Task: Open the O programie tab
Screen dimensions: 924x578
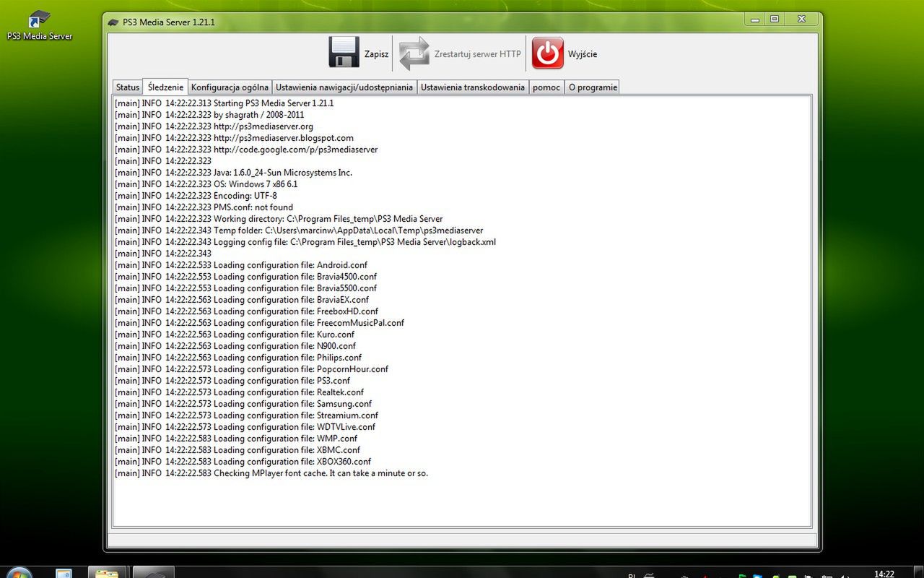Action: (x=593, y=87)
